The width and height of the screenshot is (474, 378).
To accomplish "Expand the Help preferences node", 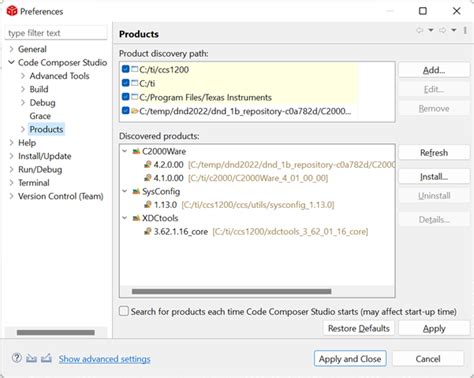I will [11, 143].
